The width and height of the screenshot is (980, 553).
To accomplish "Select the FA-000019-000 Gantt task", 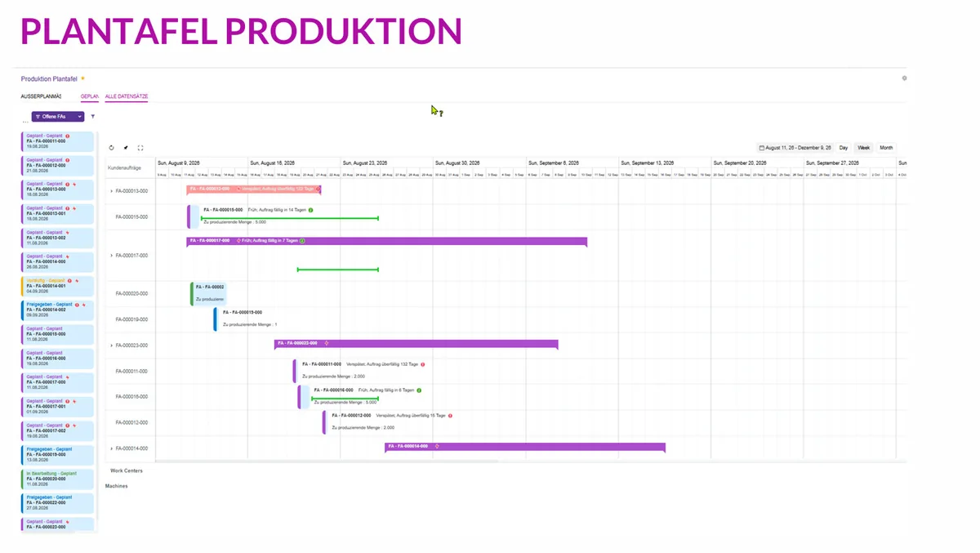I will [245, 319].
